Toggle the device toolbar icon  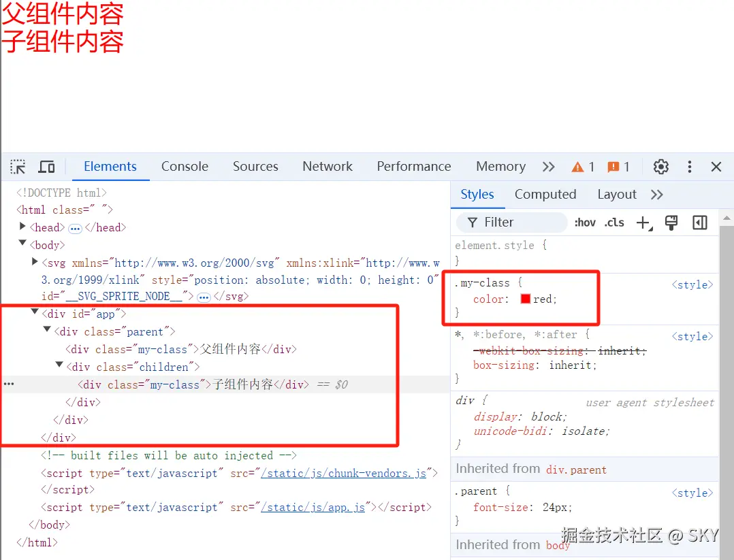point(46,167)
